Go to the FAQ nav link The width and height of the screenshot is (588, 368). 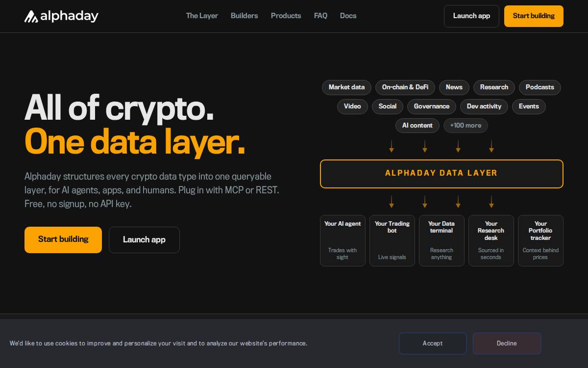(x=320, y=16)
